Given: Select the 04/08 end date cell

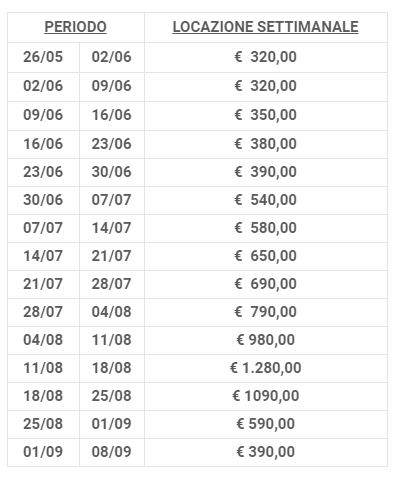Looking at the screenshot, I should [x=111, y=312].
